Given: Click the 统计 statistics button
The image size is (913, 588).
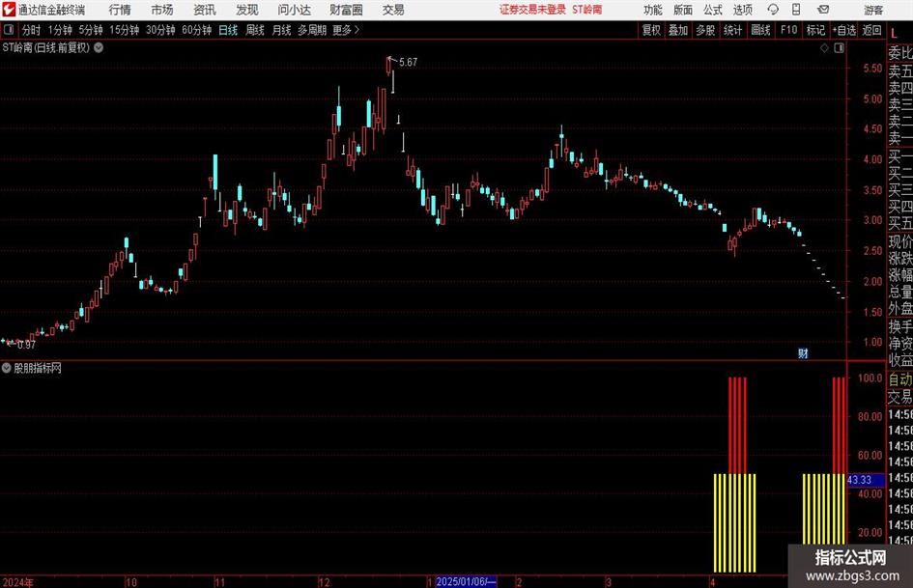Looking at the screenshot, I should tap(733, 30).
